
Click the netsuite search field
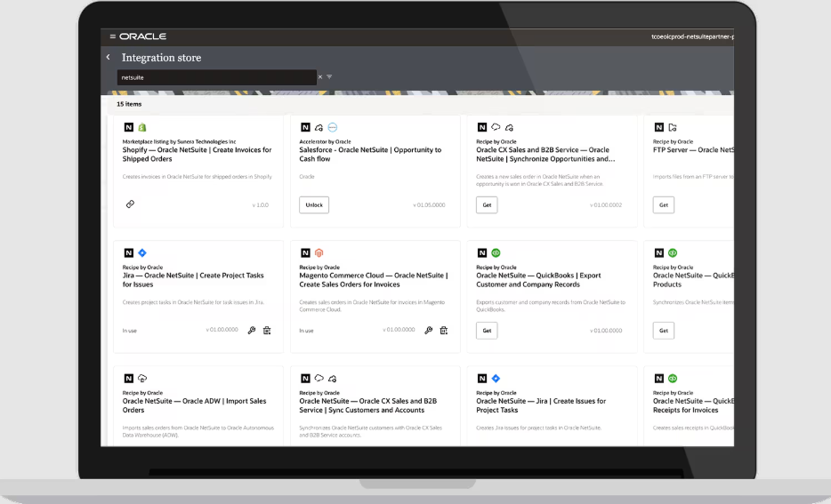217,77
